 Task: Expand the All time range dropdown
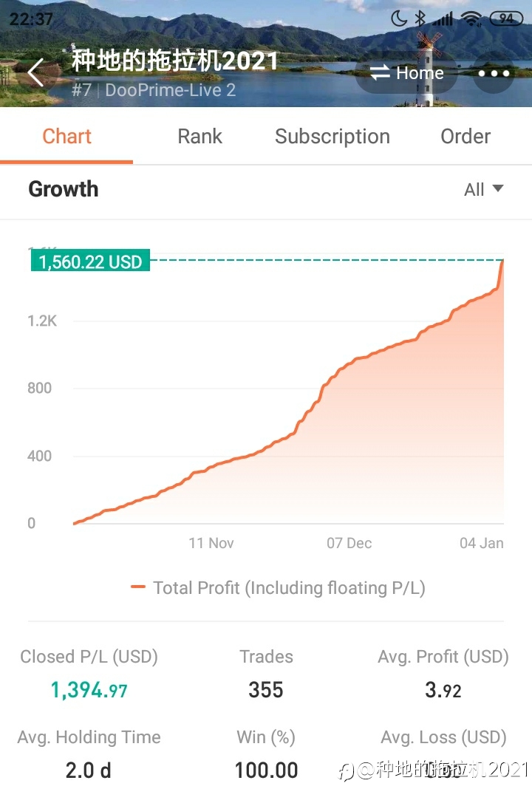(x=483, y=189)
